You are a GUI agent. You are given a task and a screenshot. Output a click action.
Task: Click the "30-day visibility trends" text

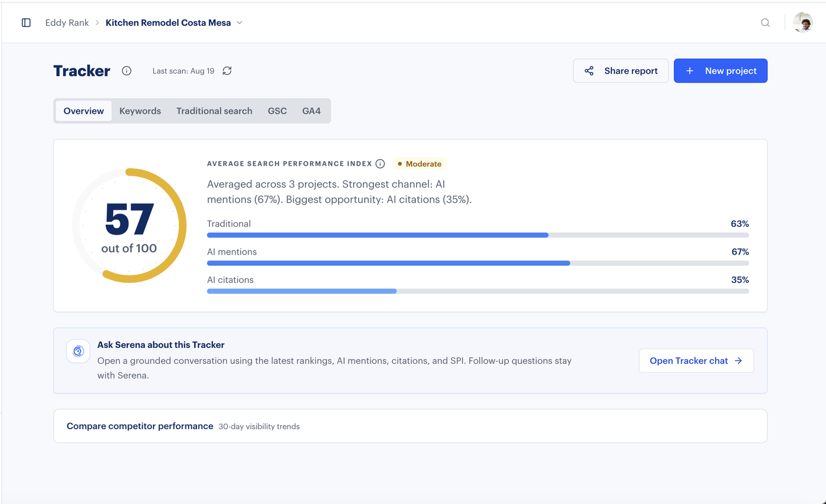[x=259, y=426]
